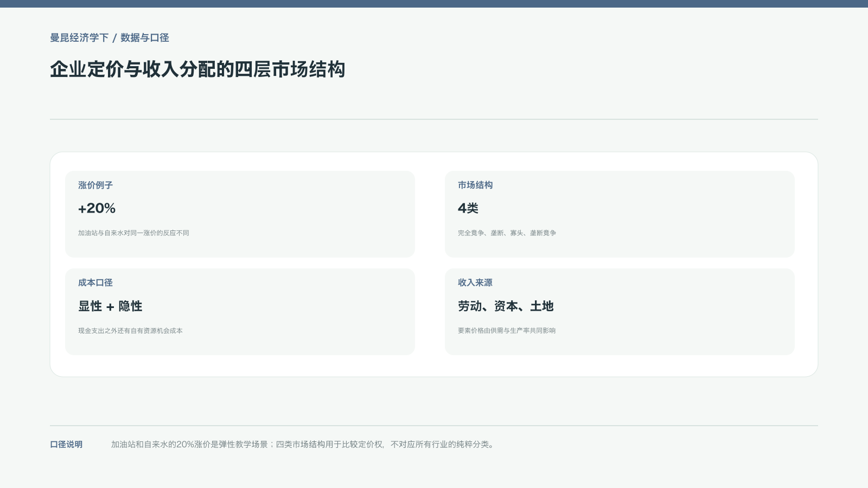
Task: Select the +20% value
Action: pos(97,208)
